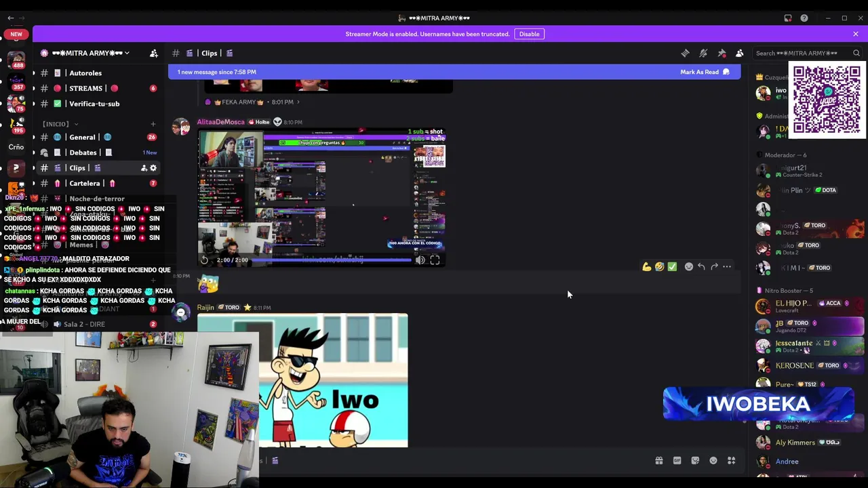Viewport: 868px width, 488px height.
Task: Expand General channel thread arrow
Action: tap(33, 137)
